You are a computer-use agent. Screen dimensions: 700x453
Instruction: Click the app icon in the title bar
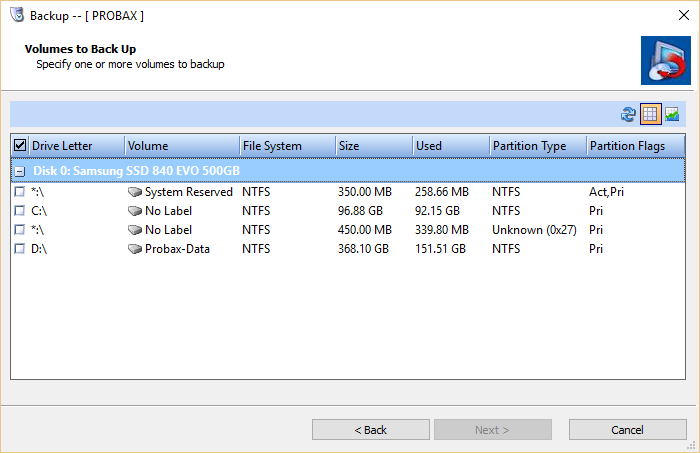point(17,15)
